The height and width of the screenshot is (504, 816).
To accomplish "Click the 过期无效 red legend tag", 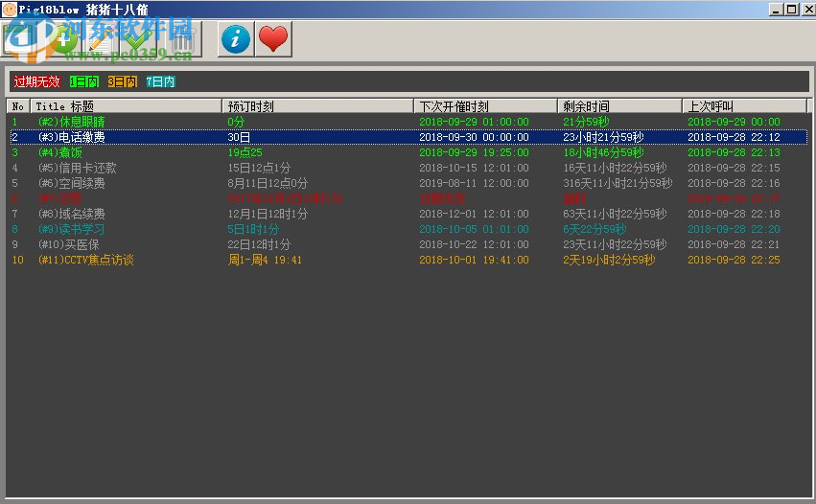I will pos(37,81).
